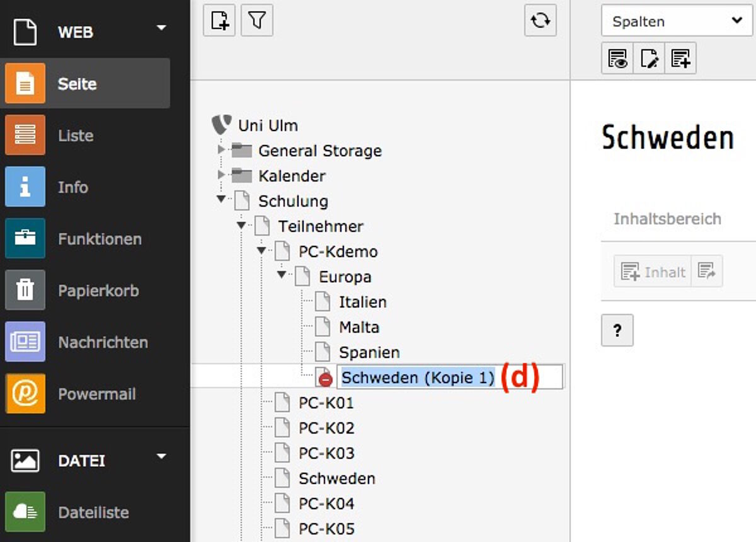The width and height of the screenshot is (756, 542).
Task: Open the Papierkorb trash icon
Action: click(x=25, y=290)
